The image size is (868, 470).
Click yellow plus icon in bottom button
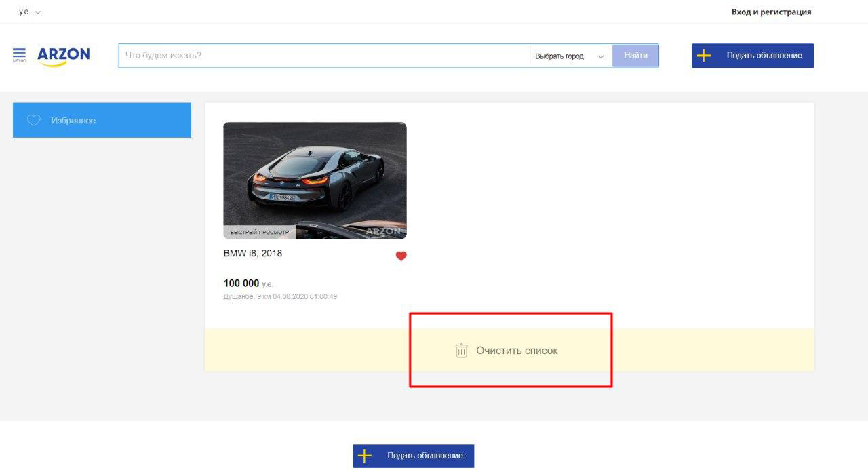[365, 456]
